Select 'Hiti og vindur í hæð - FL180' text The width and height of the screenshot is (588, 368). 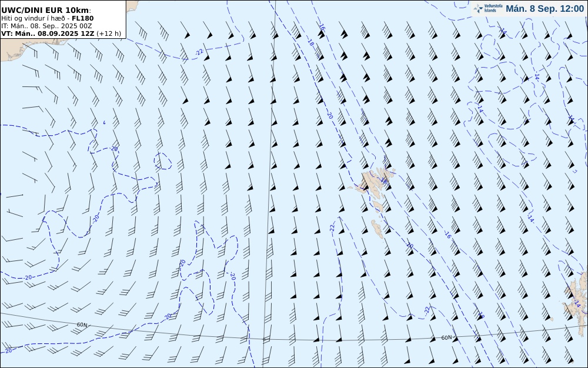(48, 18)
